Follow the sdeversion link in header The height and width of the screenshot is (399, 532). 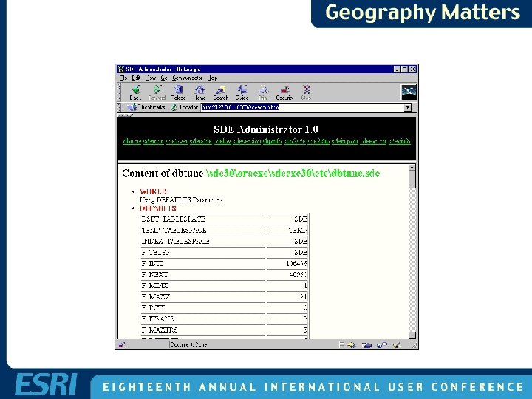tap(247, 141)
